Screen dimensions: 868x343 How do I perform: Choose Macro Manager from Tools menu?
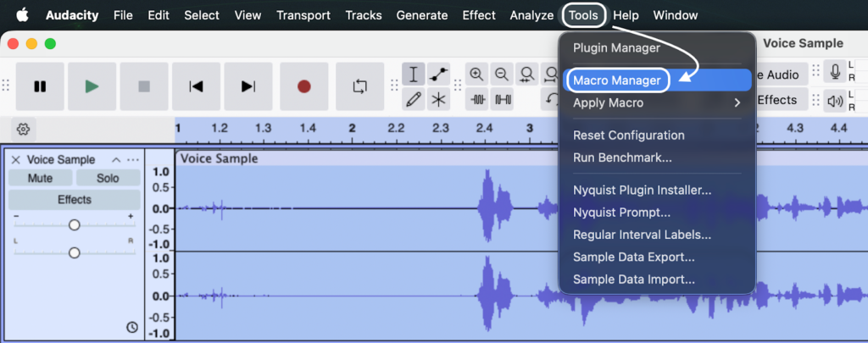617,80
